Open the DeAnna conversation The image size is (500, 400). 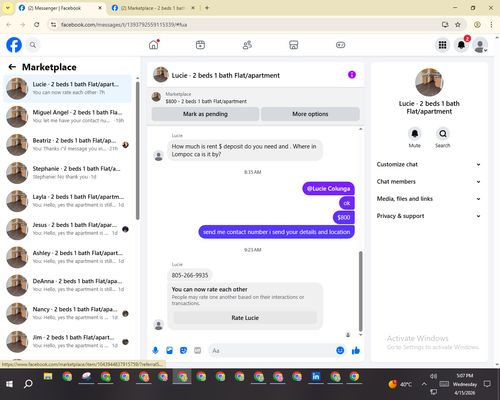67,285
